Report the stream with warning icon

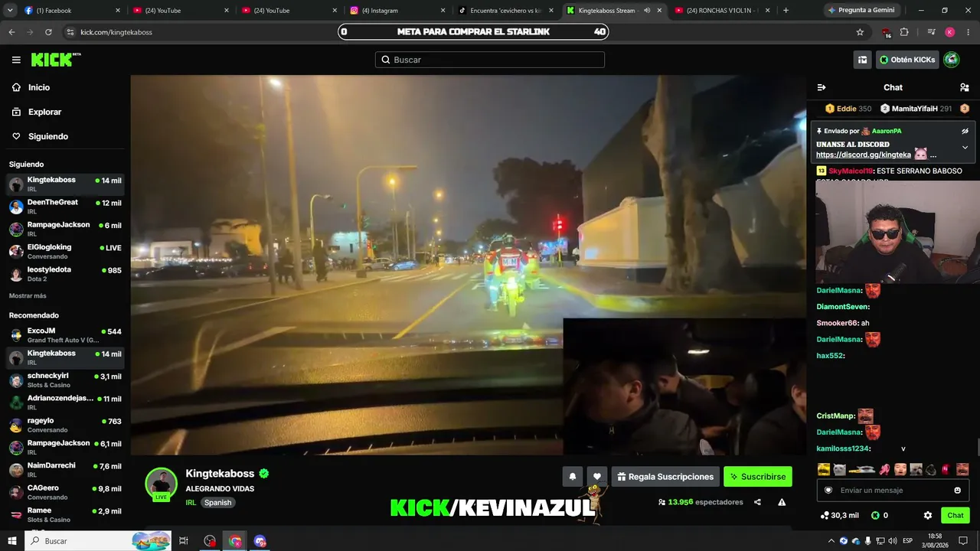point(782,502)
